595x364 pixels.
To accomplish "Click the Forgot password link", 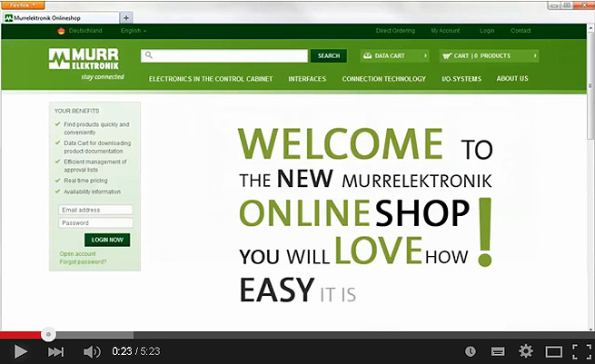I will pyautogui.click(x=83, y=261).
